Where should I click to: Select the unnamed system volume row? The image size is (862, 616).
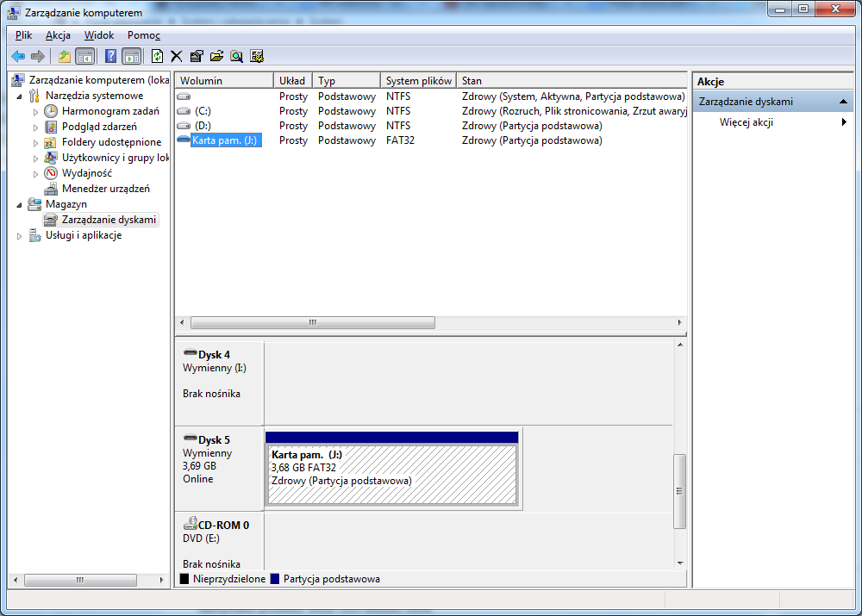[x=431, y=96]
